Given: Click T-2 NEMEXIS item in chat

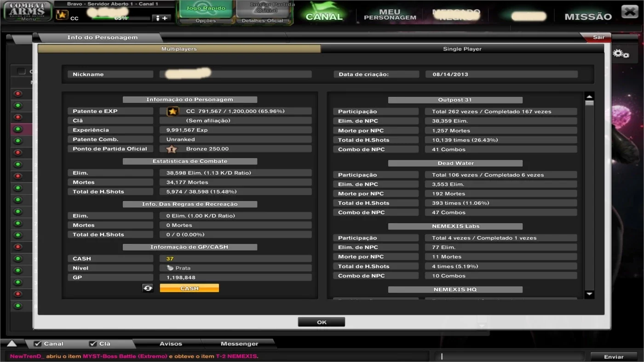Looking at the screenshot, I should coord(236,356).
